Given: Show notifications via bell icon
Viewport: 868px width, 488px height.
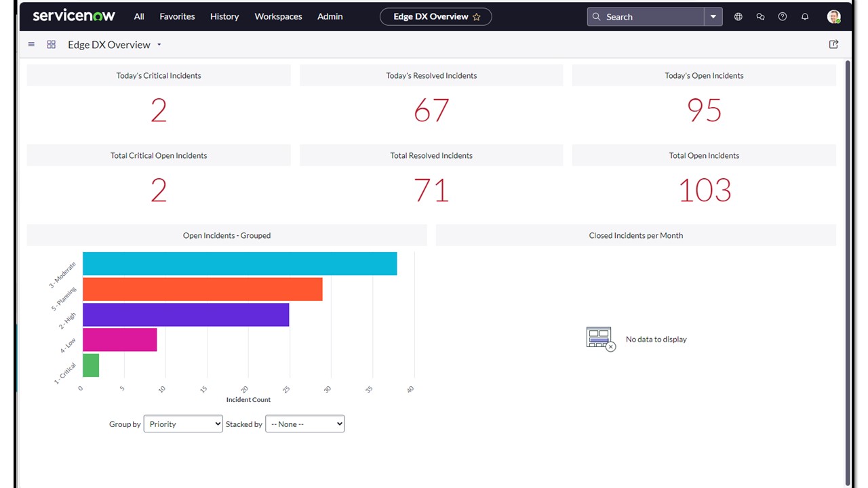Looking at the screenshot, I should point(805,17).
